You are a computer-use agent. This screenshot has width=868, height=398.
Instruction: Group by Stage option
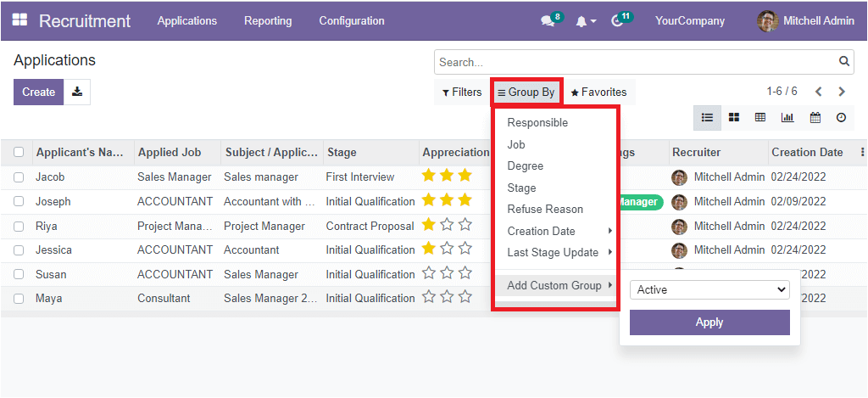click(x=521, y=188)
